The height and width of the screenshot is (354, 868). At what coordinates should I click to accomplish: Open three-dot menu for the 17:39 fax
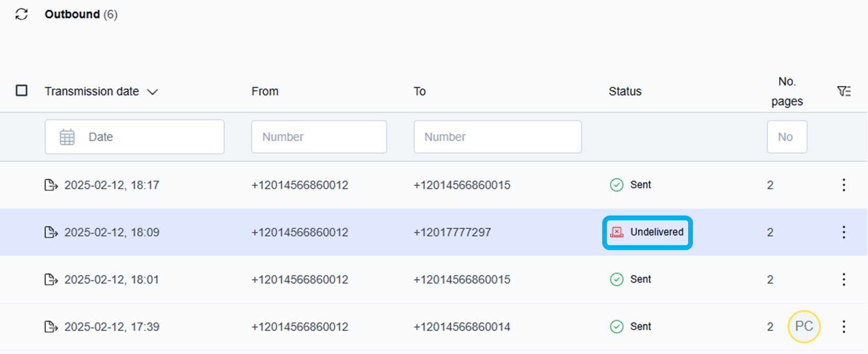(x=844, y=327)
